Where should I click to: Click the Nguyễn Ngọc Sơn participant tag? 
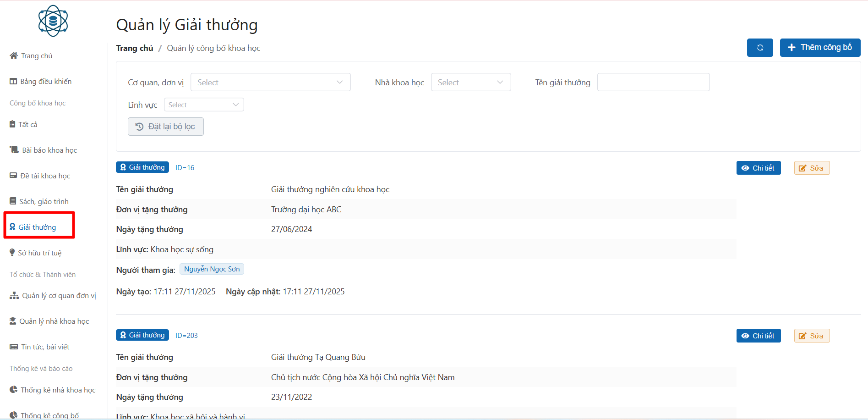[212, 269]
